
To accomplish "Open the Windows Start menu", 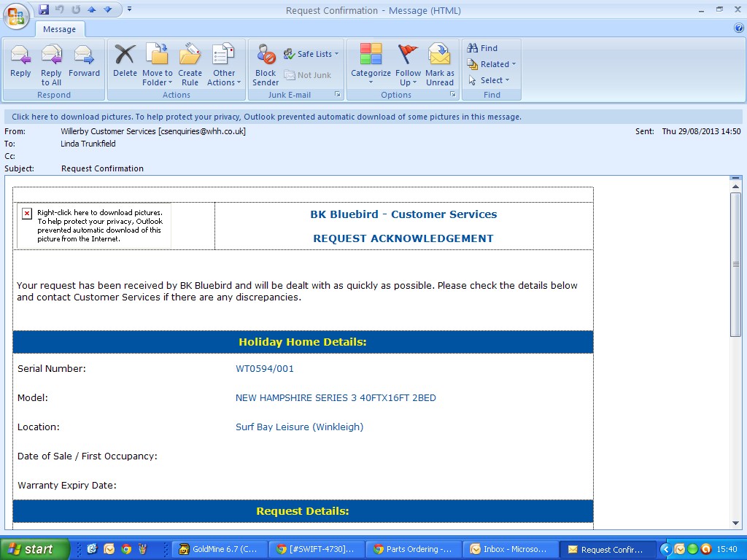I will 34,549.
